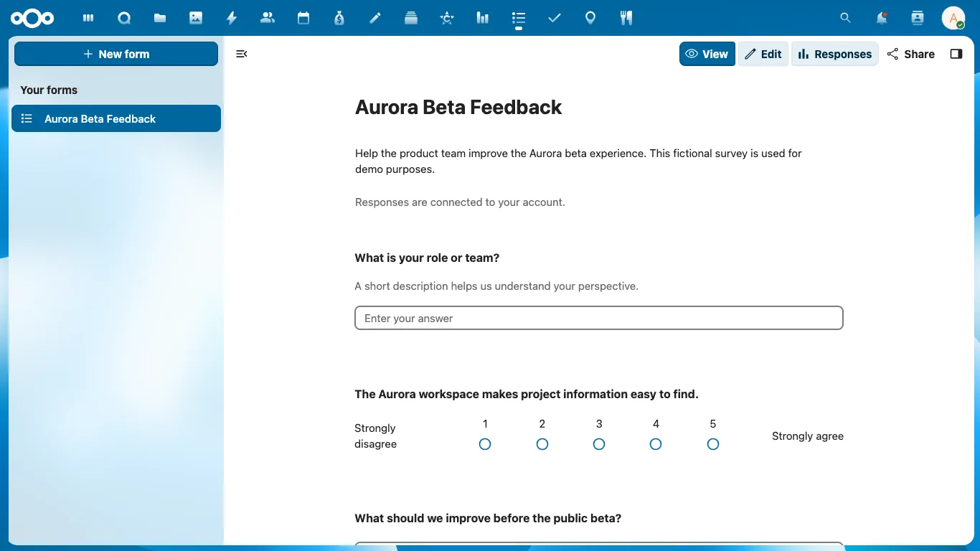Click list icon beside Aurora Beta Feedback

27,118
